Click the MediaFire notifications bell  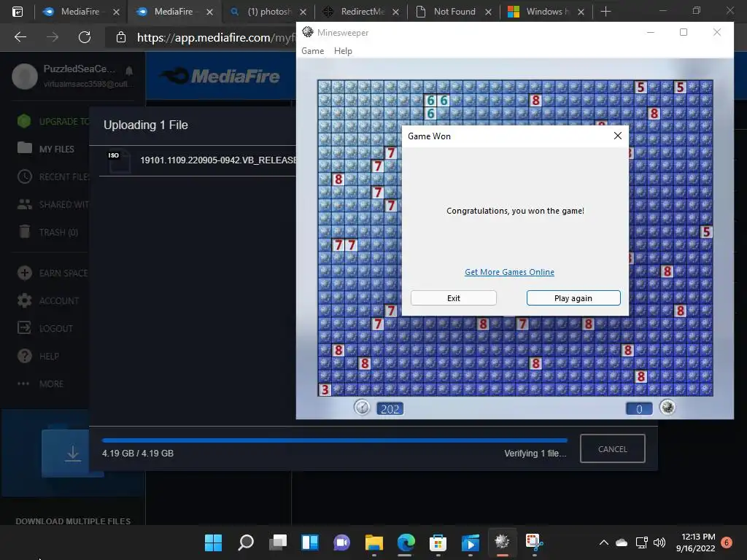pyautogui.click(x=128, y=71)
